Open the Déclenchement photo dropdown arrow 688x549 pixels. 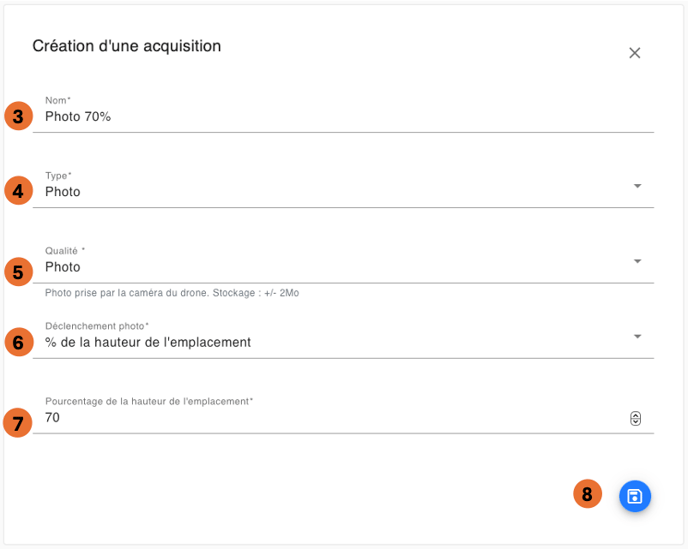pyautogui.click(x=638, y=337)
